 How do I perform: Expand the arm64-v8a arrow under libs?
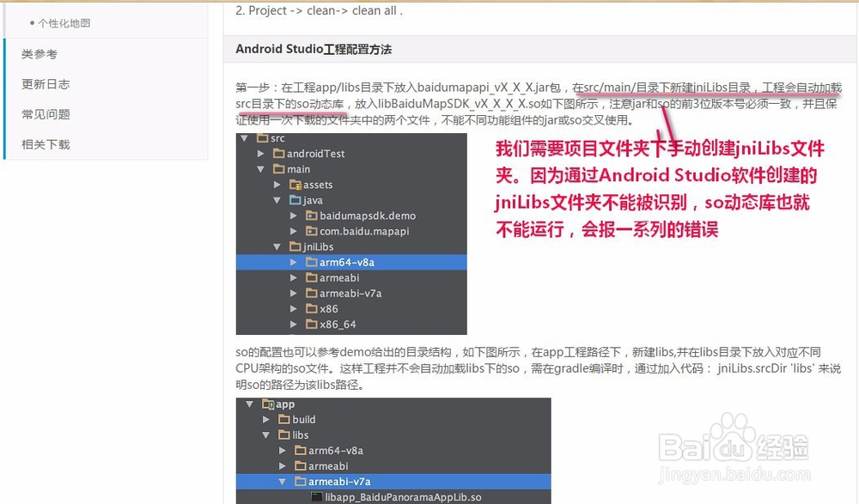(282, 450)
